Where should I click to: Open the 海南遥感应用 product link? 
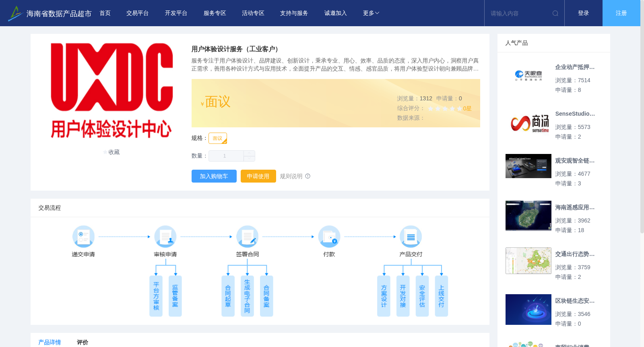pos(575,208)
